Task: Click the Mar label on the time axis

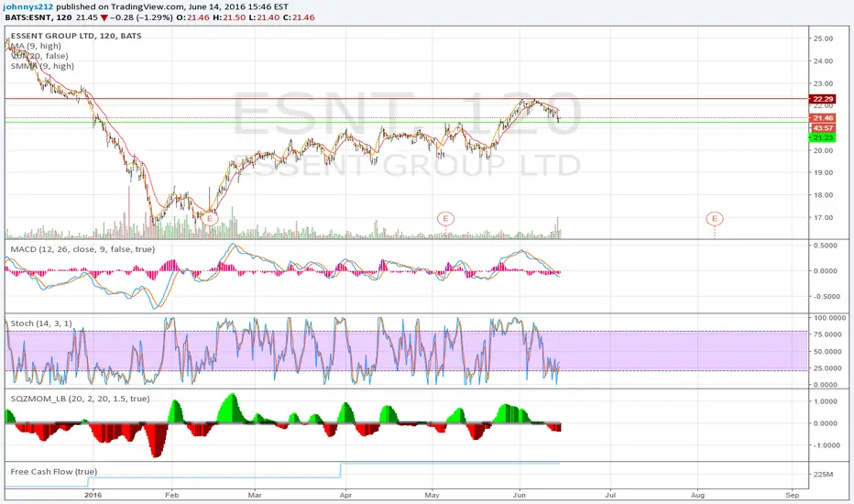Action: [255, 495]
